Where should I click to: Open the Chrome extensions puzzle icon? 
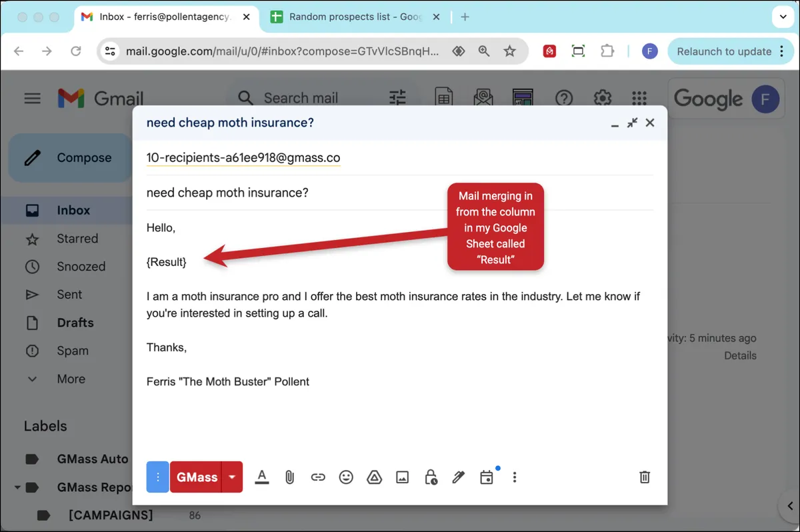click(607, 51)
